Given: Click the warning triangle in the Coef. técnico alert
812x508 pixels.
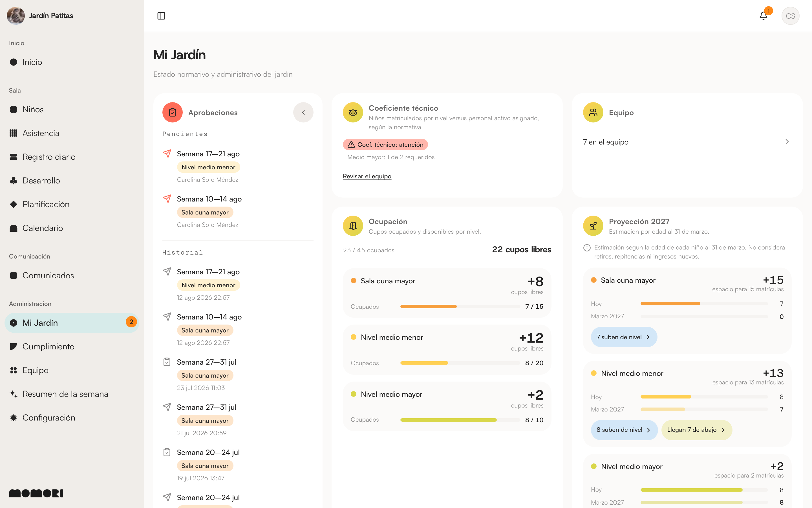Looking at the screenshot, I should coord(351,145).
